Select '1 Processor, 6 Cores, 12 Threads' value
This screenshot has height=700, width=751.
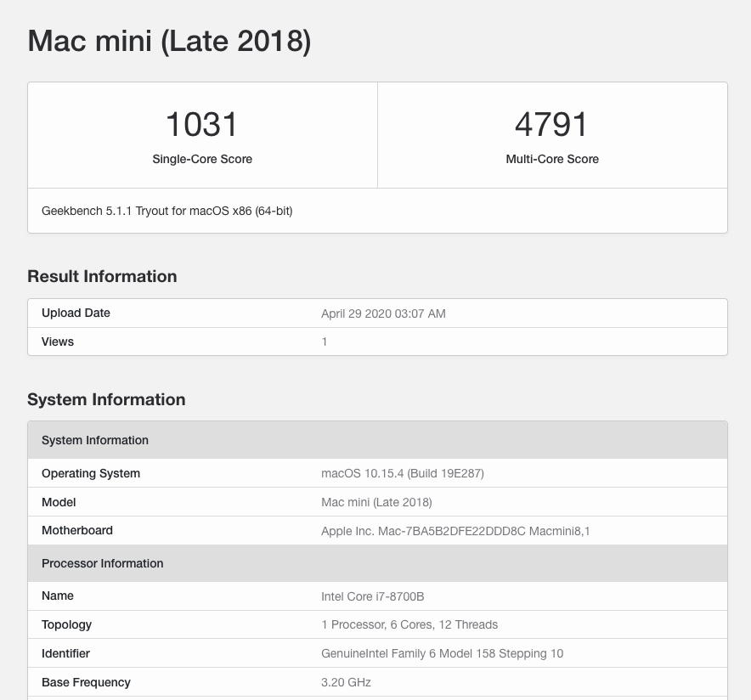click(x=409, y=625)
